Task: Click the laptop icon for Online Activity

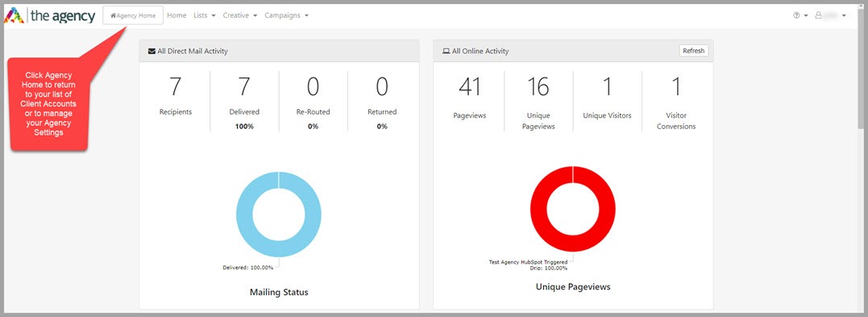Action: pos(446,51)
